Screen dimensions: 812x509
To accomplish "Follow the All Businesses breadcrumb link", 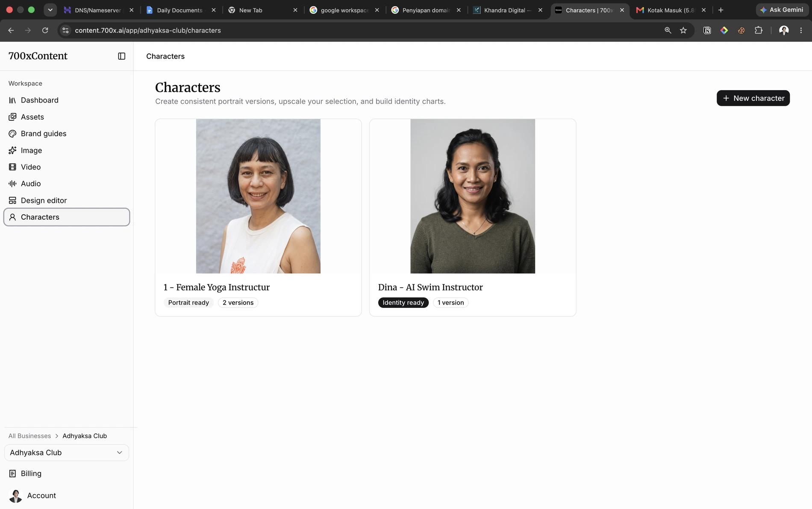I will pyautogui.click(x=29, y=436).
